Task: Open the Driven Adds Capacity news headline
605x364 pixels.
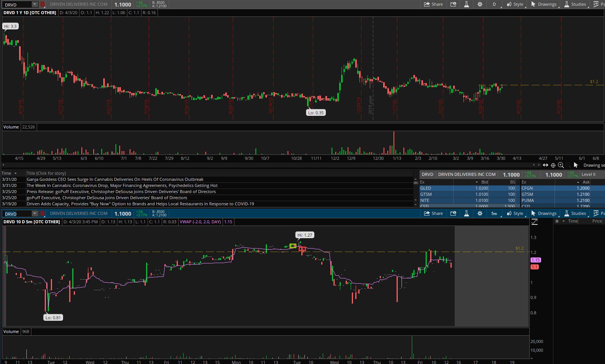Action: tap(140, 204)
